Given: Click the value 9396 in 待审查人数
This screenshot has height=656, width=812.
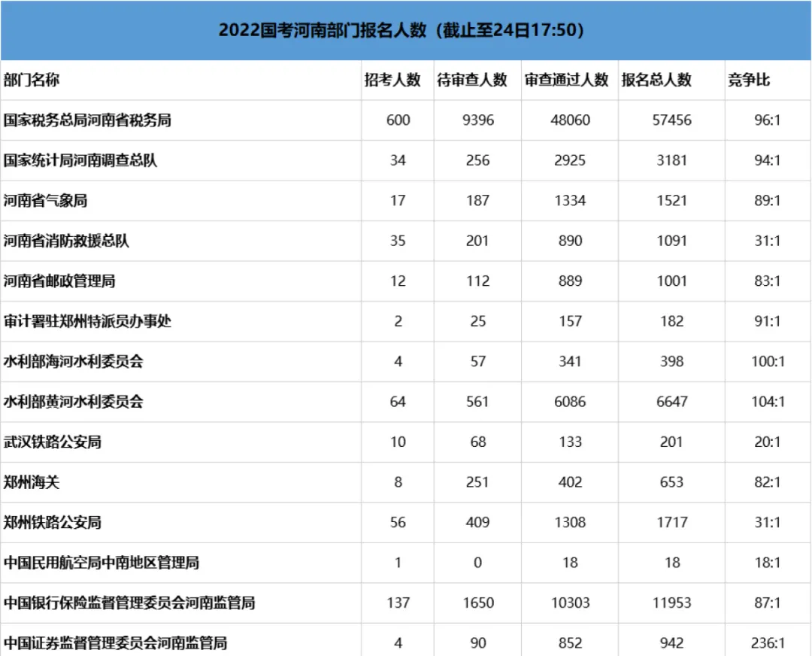Looking at the screenshot, I should click(x=478, y=120).
